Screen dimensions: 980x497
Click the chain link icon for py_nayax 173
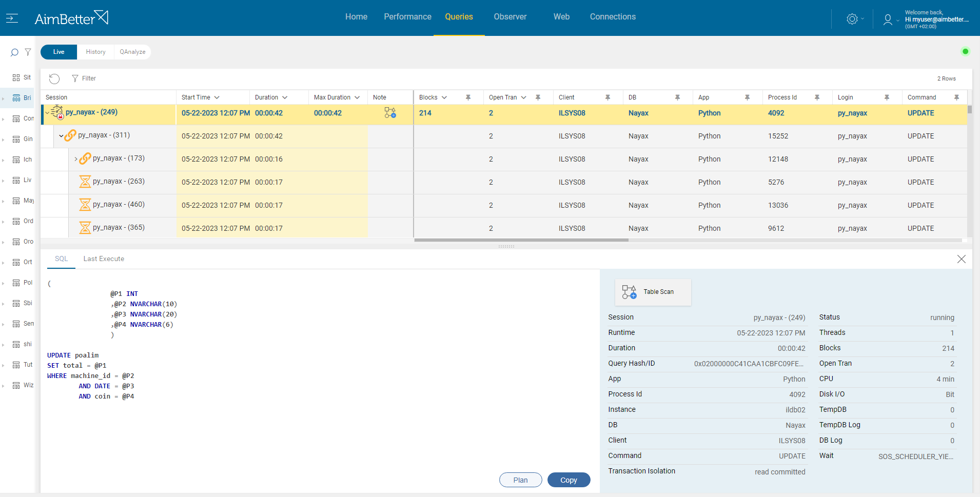tap(85, 158)
